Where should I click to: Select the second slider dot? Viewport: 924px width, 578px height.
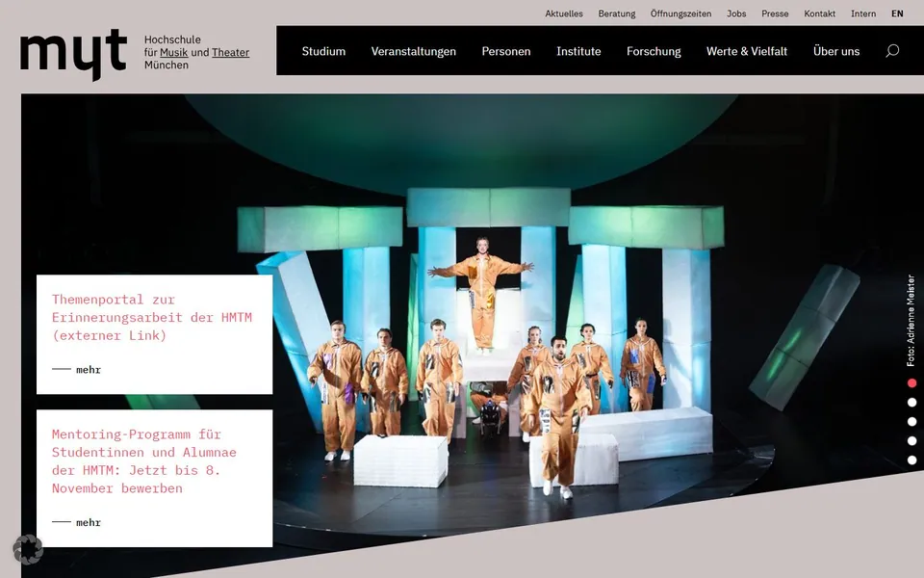coord(911,403)
